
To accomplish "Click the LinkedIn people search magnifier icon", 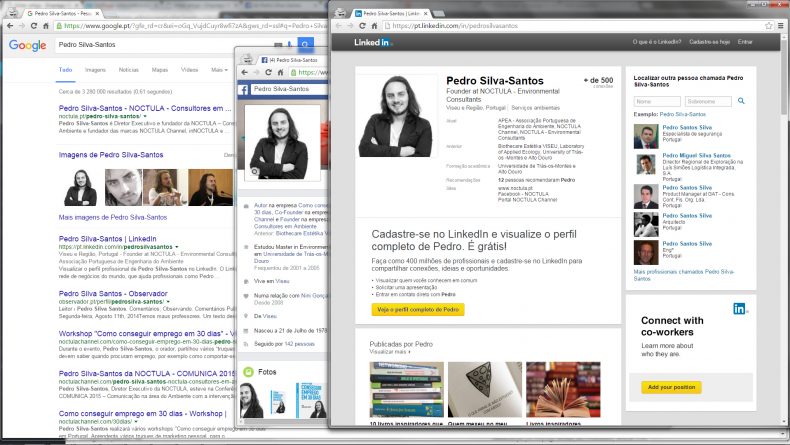I will [x=741, y=101].
